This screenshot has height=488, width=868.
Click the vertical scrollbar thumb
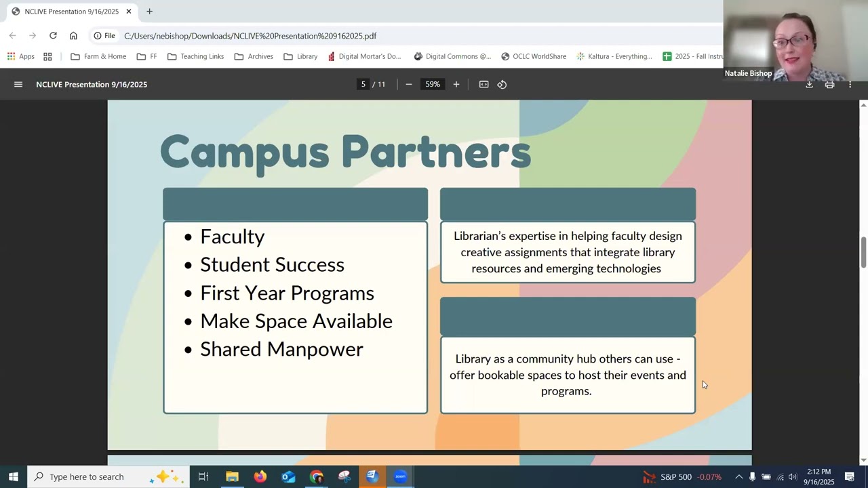pyautogui.click(x=863, y=253)
